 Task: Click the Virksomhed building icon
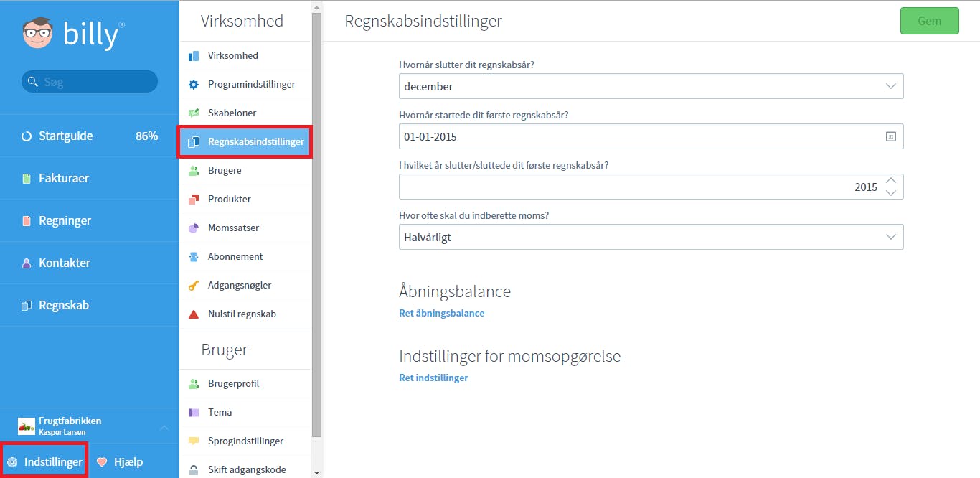click(193, 56)
